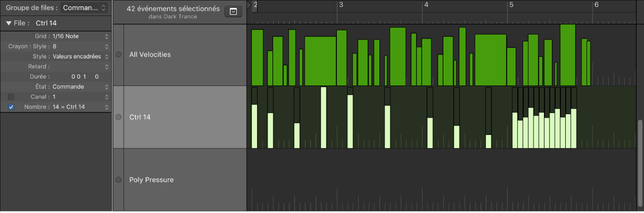Click the File name 'Ctrl 14' text
The image size is (644, 213).
coord(47,23)
